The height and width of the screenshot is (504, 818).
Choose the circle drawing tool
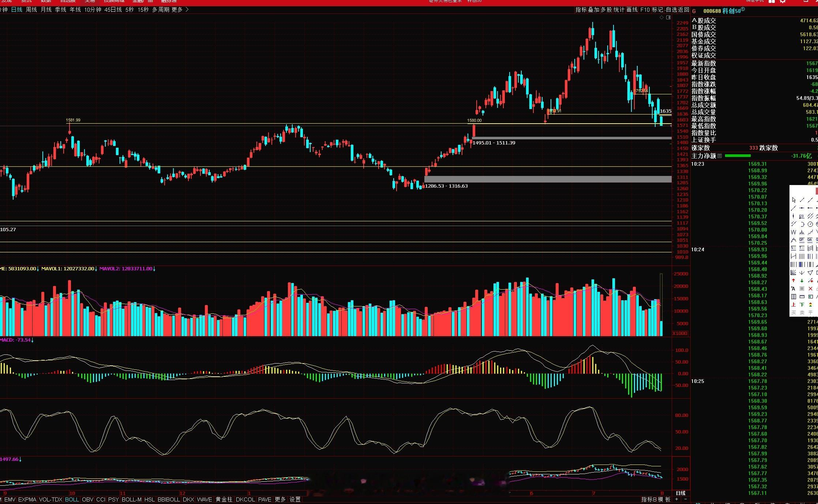click(810, 224)
